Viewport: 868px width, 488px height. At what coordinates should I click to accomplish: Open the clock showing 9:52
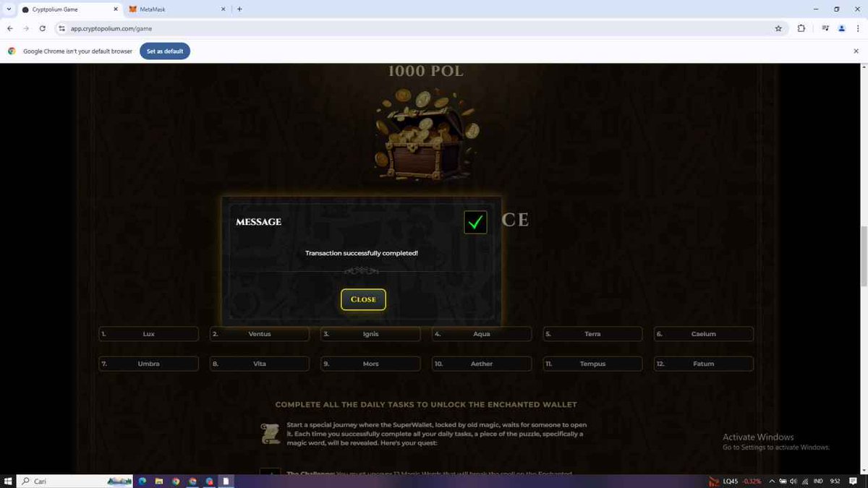pos(835,481)
